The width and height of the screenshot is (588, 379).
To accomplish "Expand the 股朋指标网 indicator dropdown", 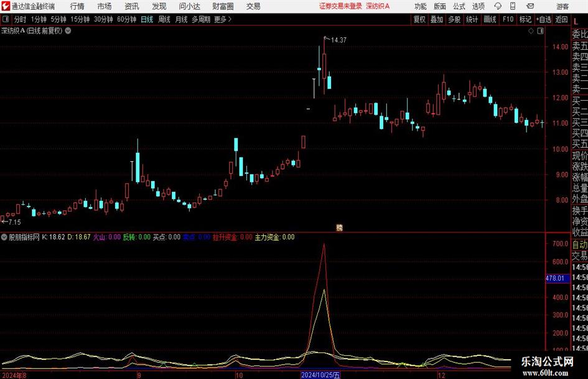I will [4, 237].
